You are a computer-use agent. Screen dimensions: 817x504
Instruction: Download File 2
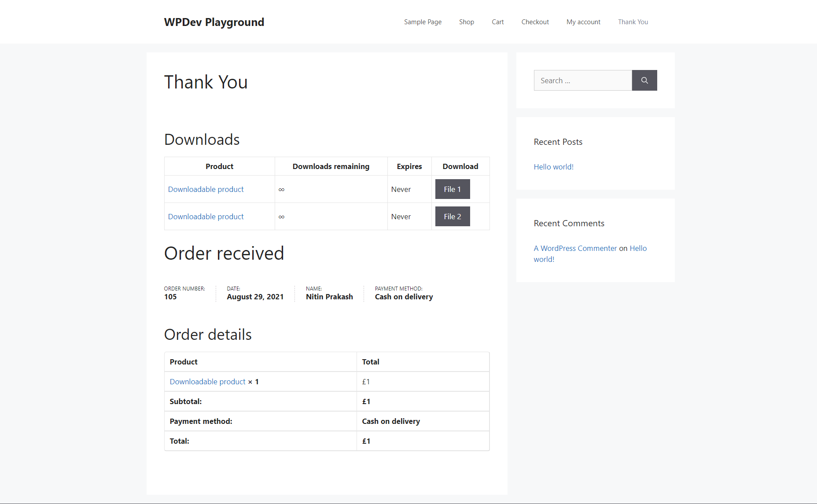[452, 217]
